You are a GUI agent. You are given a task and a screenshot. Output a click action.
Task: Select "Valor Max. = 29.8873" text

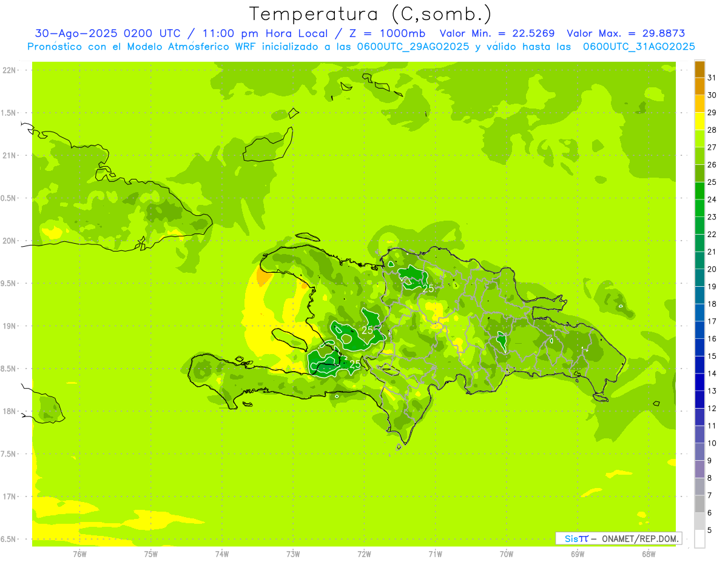tap(625, 33)
